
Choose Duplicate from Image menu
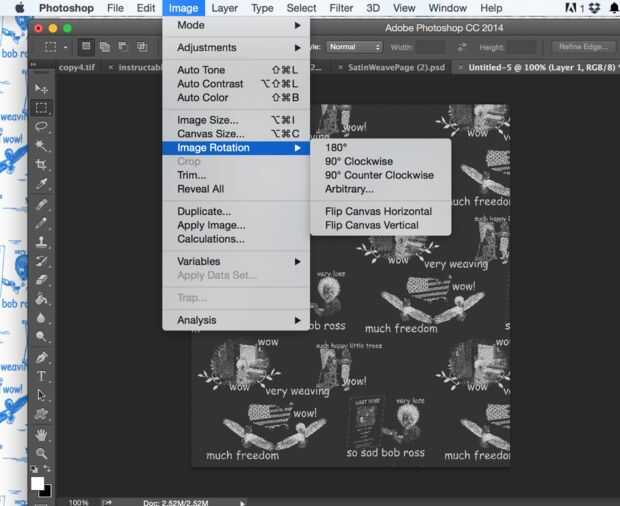[236, 211]
